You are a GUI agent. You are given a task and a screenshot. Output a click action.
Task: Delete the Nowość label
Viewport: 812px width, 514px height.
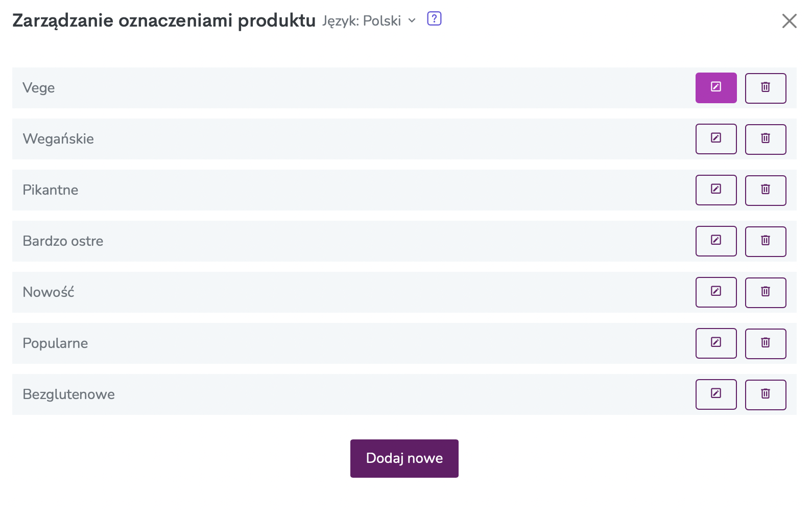766,292
